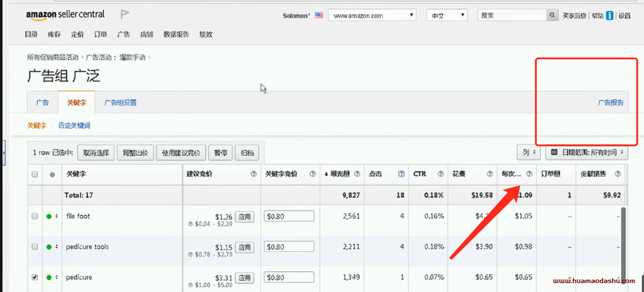Click the green status dot for pedicure tools
This screenshot has width=644, height=292.
[x=49, y=247]
